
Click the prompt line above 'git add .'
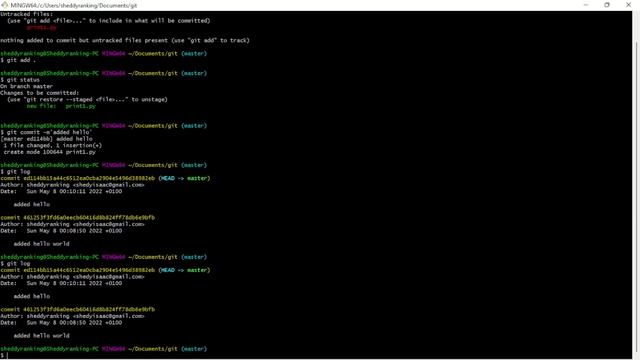click(x=104, y=53)
